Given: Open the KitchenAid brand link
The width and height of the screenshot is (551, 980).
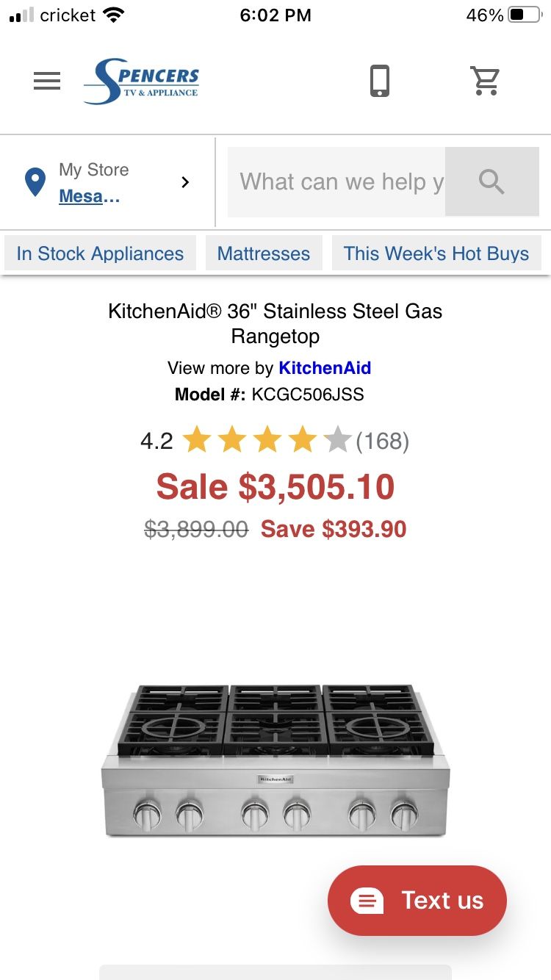Looking at the screenshot, I should tap(325, 368).
